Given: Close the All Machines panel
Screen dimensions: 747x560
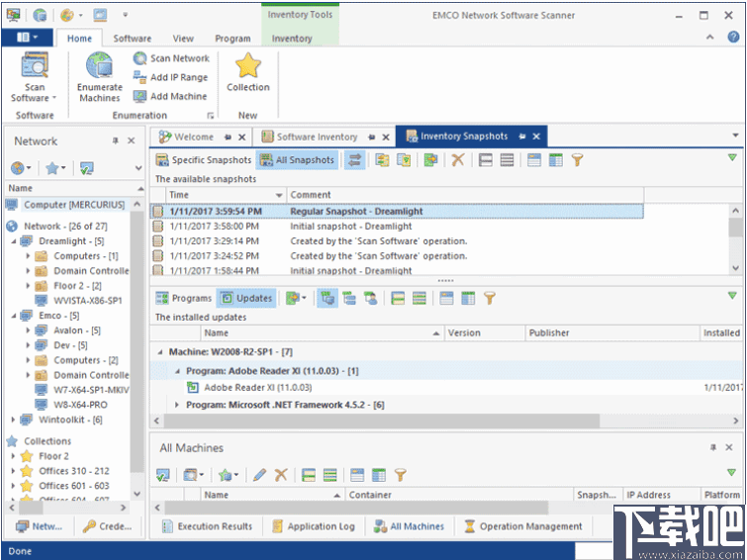Looking at the screenshot, I should point(729,447).
